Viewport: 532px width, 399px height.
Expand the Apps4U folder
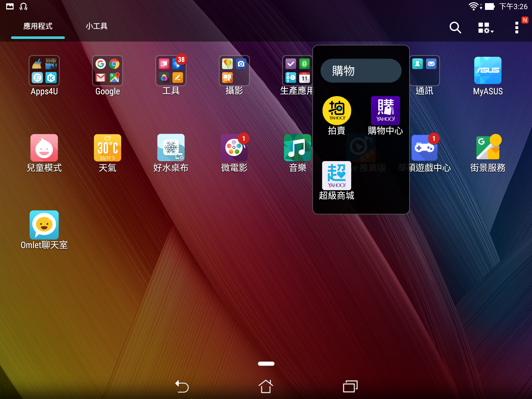point(44,71)
